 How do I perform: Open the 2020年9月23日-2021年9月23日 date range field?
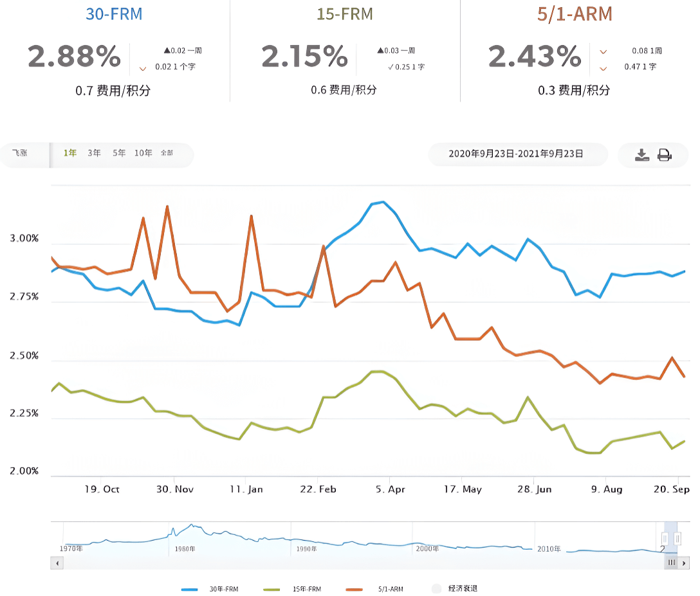pos(518,154)
